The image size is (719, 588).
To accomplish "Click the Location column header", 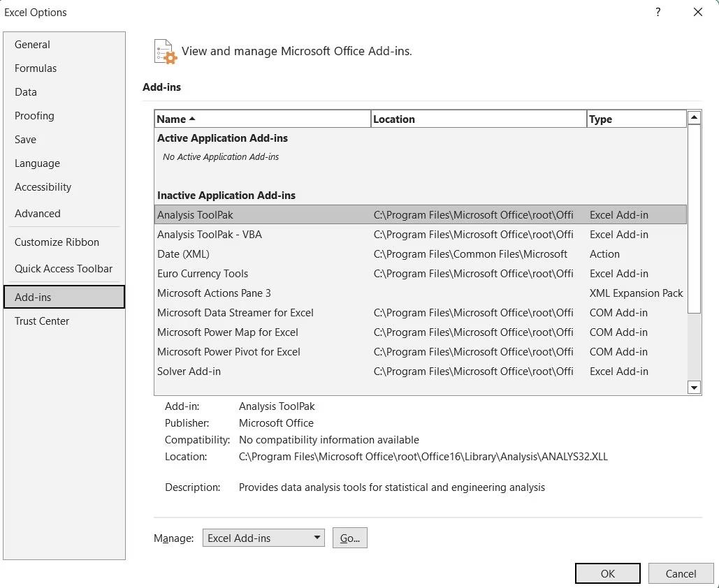I will tap(478, 119).
